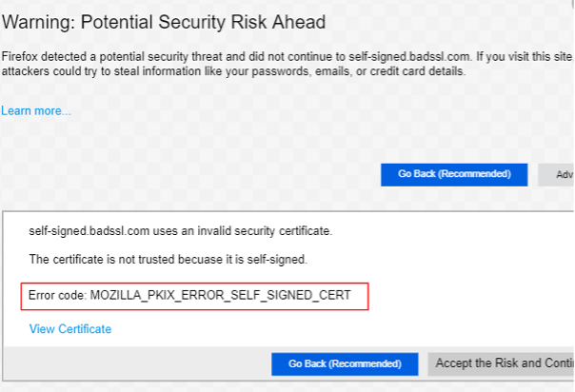The image size is (575, 392).
Task: Click the upper Go Back (Recommended) button
Action: coord(454,174)
